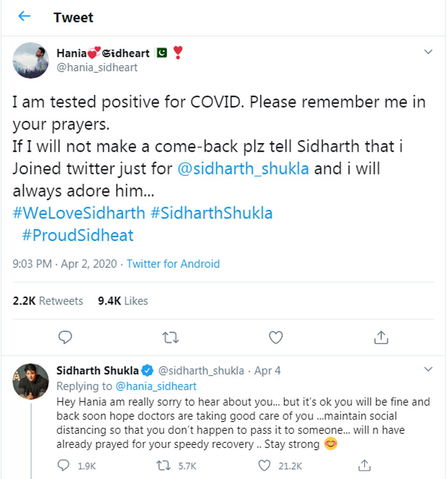View the 2.2K Retweets list
This screenshot has width=448, height=479.
[48, 301]
